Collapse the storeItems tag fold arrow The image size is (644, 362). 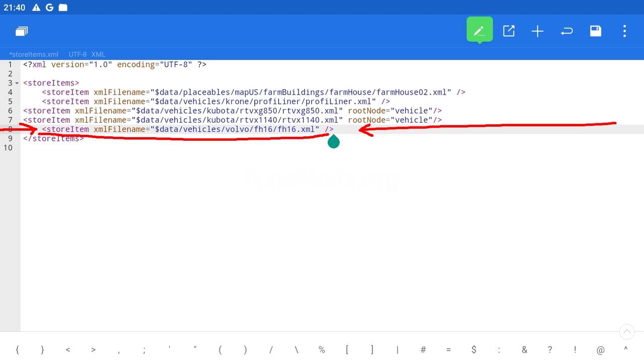17,83
